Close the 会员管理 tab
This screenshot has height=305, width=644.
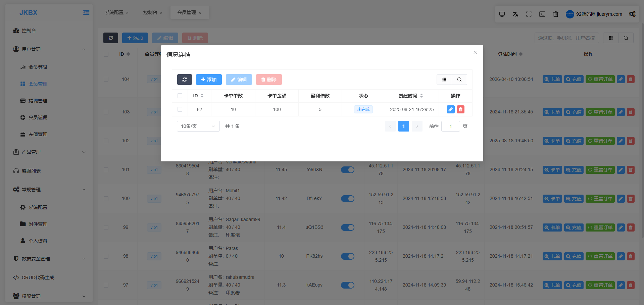point(200,13)
